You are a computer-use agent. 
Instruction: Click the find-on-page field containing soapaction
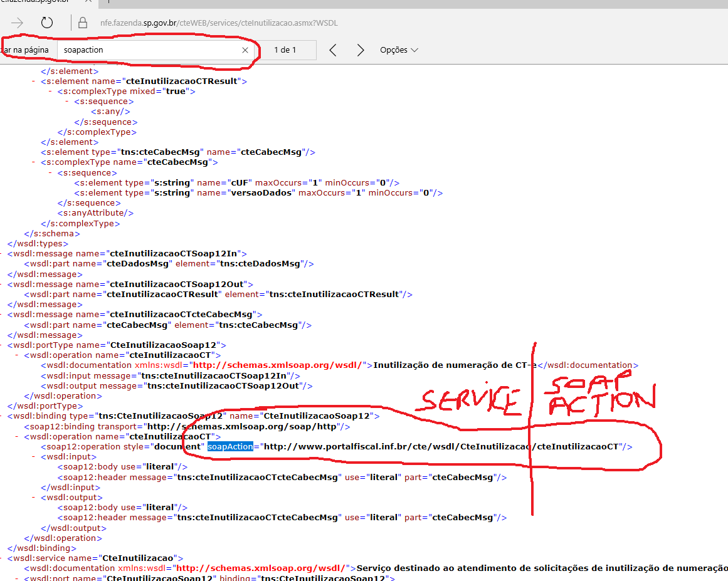(x=150, y=50)
